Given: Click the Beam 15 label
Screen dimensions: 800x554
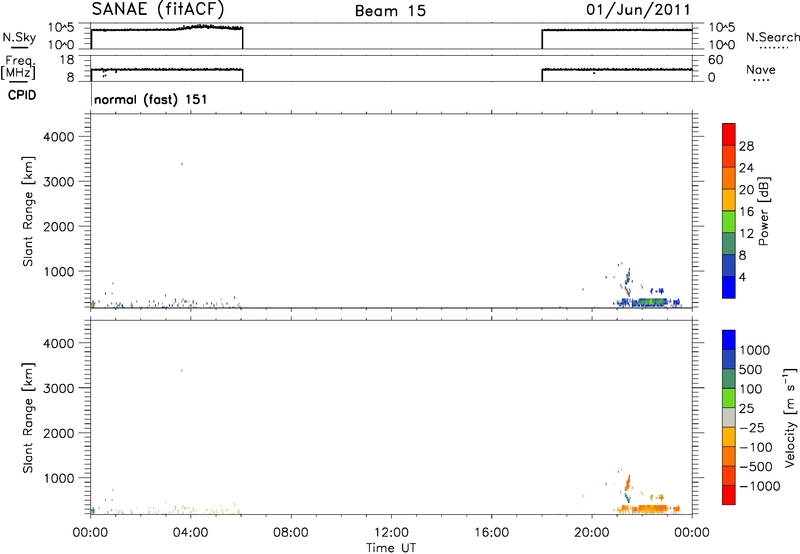Looking at the screenshot, I should [x=390, y=11].
